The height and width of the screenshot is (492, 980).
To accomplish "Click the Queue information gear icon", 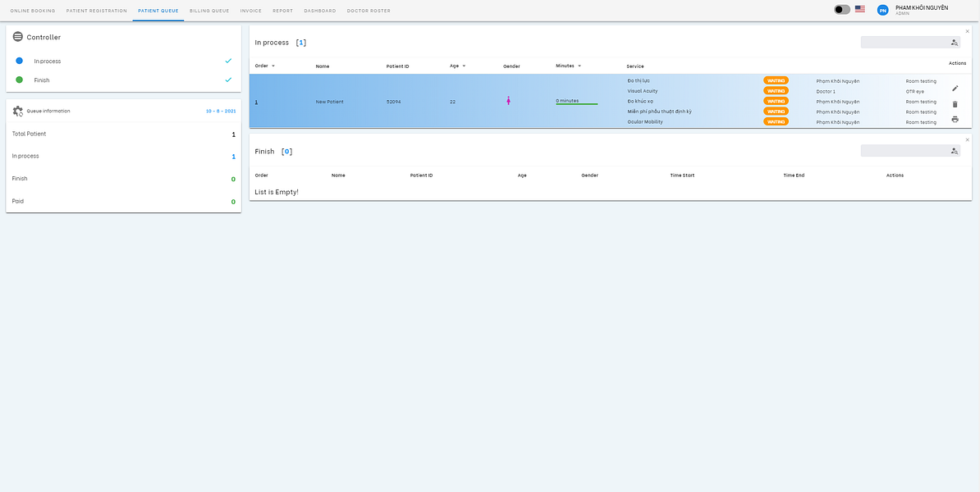I will coord(17,111).
